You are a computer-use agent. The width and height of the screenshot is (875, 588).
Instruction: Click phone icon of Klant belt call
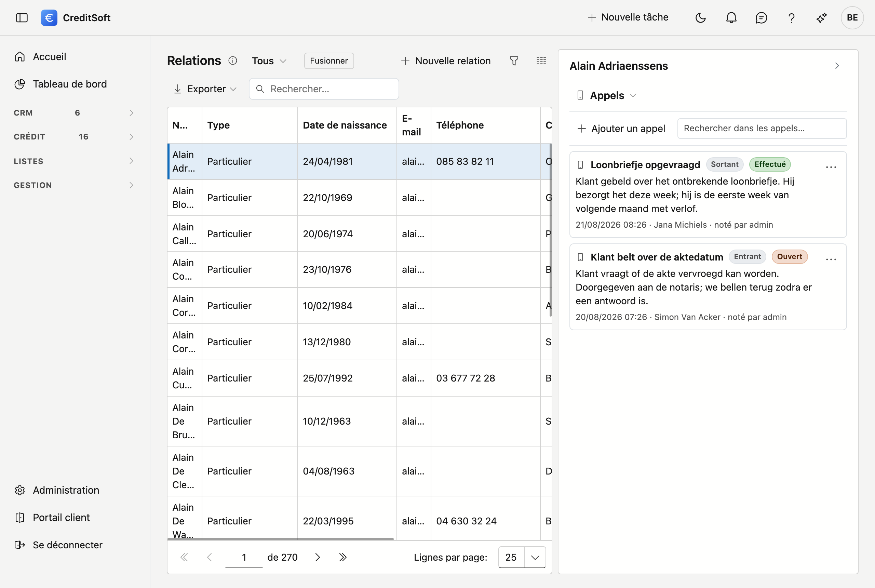pyautogui.click(x=580, y=257)
